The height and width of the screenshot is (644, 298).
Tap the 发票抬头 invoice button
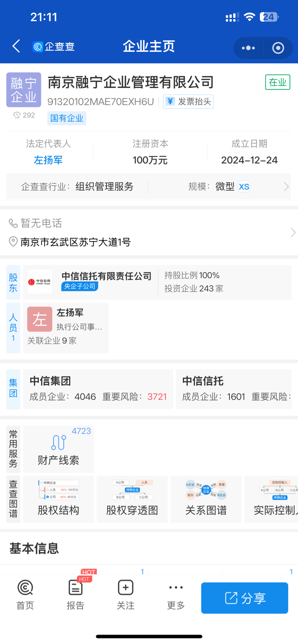tap(188, 102)
